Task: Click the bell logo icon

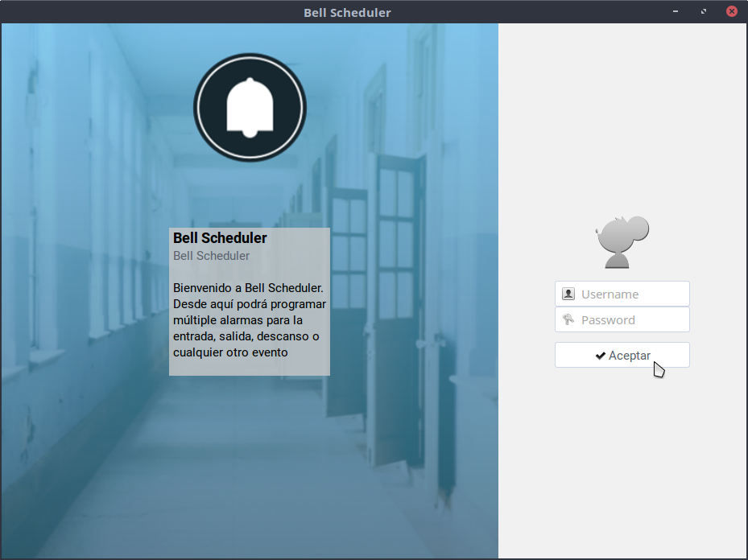Action: [x=250, y=108]
